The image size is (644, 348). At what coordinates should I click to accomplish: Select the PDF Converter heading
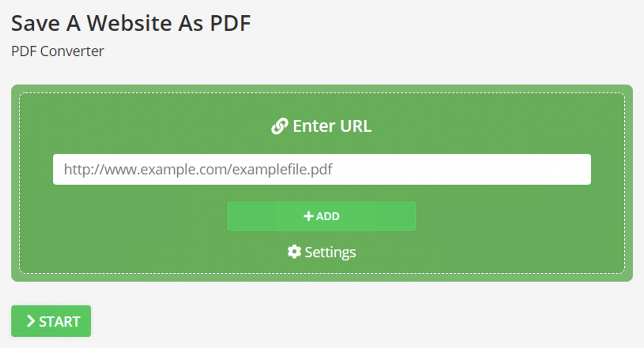click(57, 51)
